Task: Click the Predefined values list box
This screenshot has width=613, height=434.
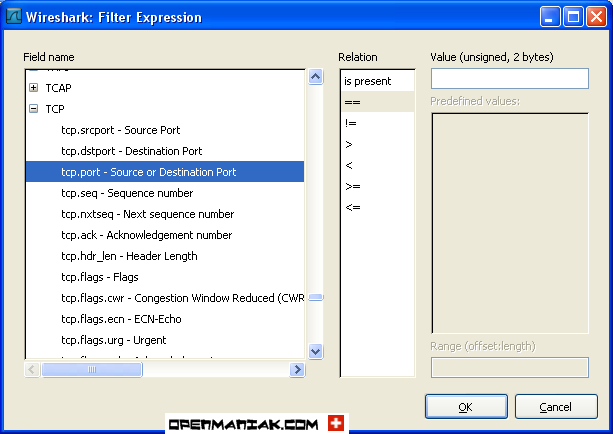Action: [510, 223]
